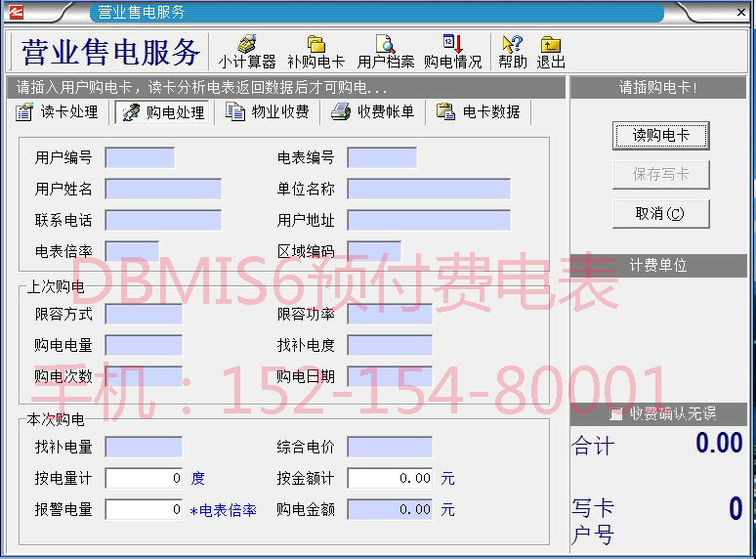Click the 取消(C) cancel button
This screenshot has width=756, height=559.
click(660, 213)
